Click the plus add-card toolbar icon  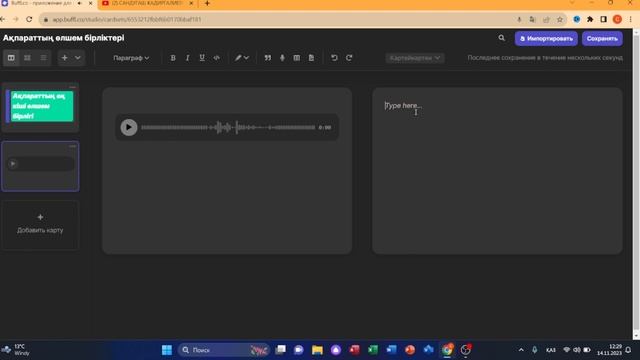click(64, 58)
